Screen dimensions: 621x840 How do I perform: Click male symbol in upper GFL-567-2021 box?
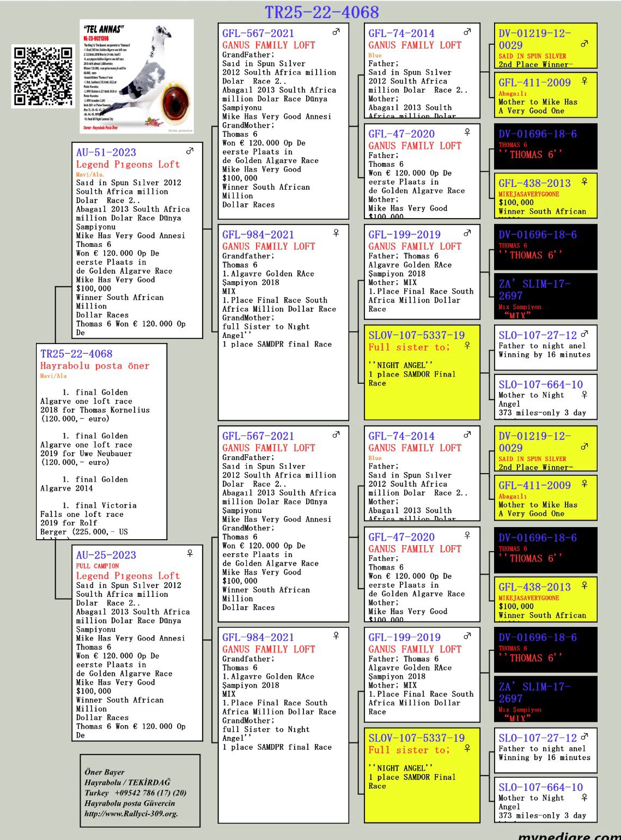coord(336,32)
